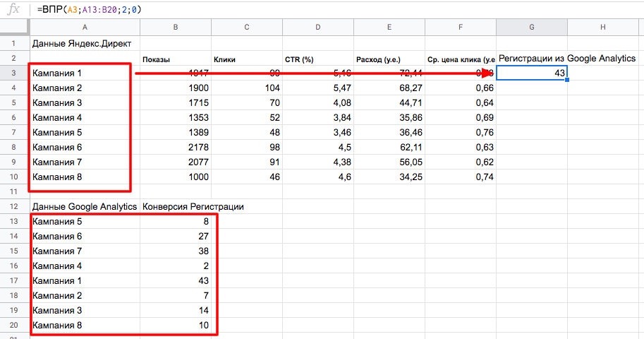Image resolution: width=644 pixels, height=339 pixels.
Task: Click the fx function icon
Action: 13,11
